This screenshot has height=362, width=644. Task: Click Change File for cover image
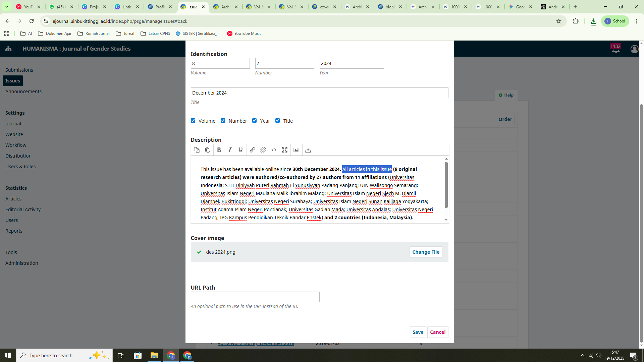[x=426, y=252]
